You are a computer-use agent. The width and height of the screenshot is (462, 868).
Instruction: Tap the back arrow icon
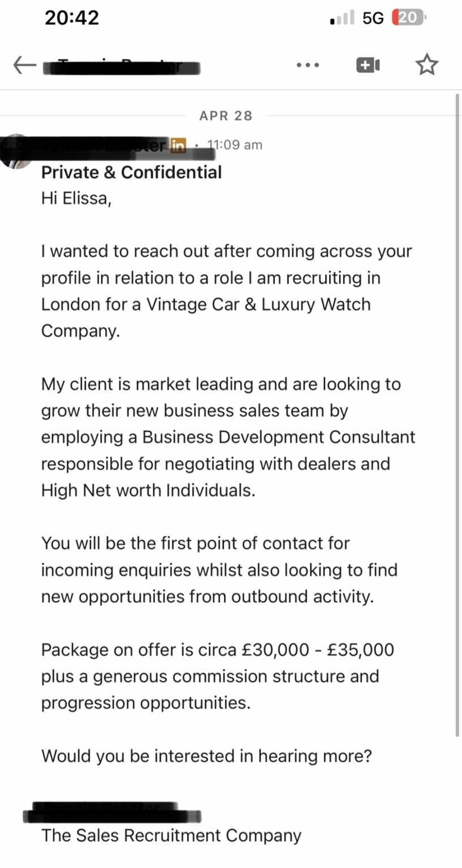25,66
